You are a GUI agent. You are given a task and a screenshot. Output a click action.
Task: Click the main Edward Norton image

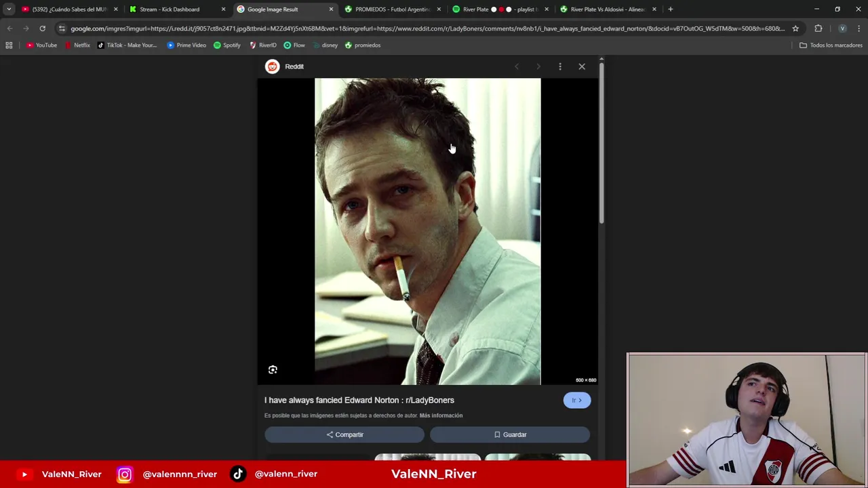pos(427,231)
